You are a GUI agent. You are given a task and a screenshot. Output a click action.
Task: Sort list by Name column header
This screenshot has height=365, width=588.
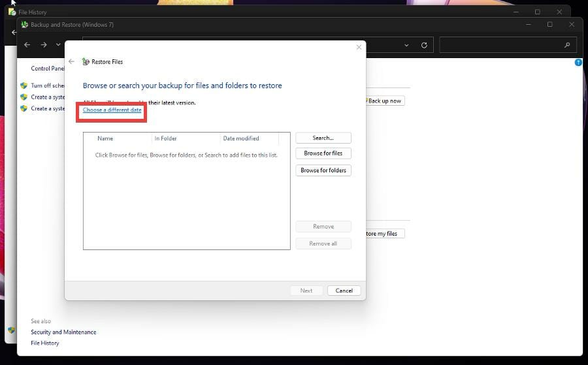(x=105, y=138)
